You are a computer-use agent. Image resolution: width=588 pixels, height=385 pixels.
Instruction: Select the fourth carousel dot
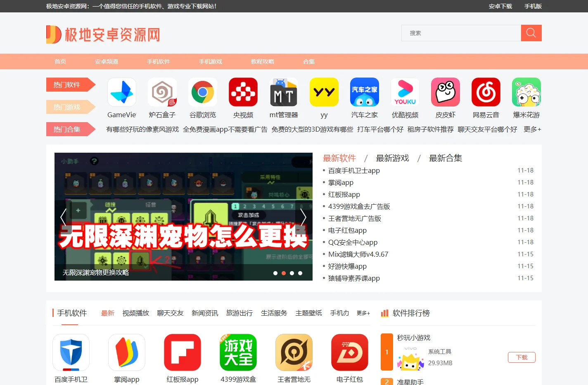pos(300,273)
